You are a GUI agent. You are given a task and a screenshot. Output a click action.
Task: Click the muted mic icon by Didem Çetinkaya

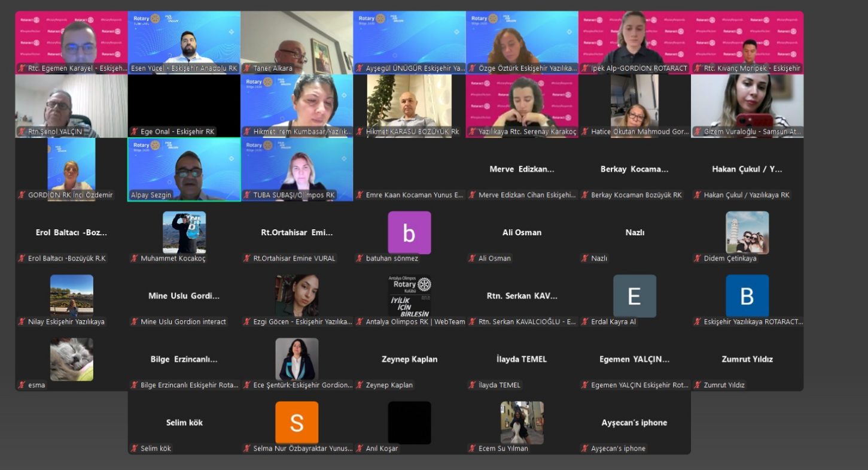point(698,259)
